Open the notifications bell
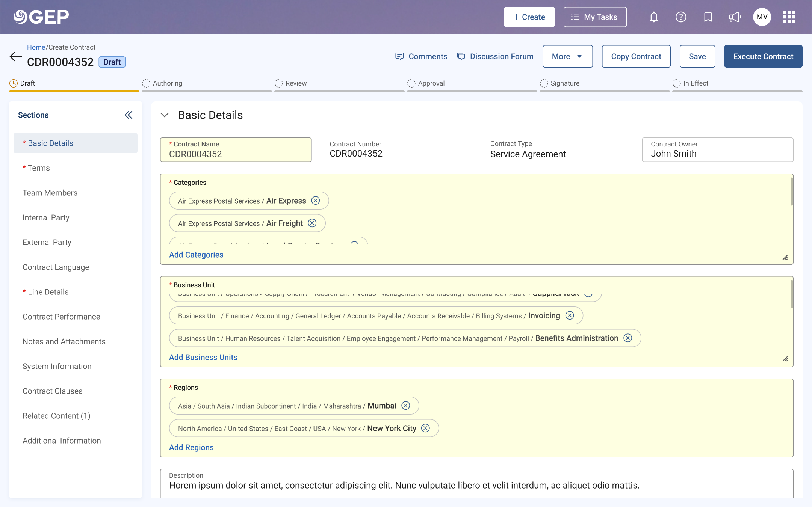This screenshot has height=507, width=812. [654, 17]
